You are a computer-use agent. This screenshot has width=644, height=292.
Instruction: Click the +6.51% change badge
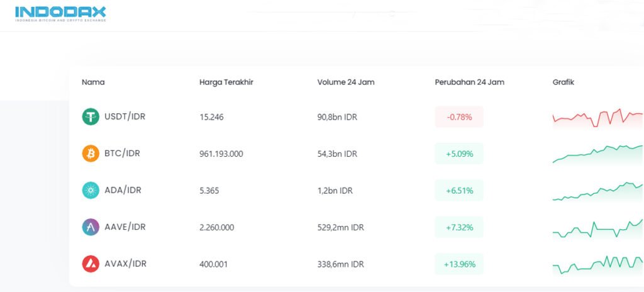click(x=459, y=191)
